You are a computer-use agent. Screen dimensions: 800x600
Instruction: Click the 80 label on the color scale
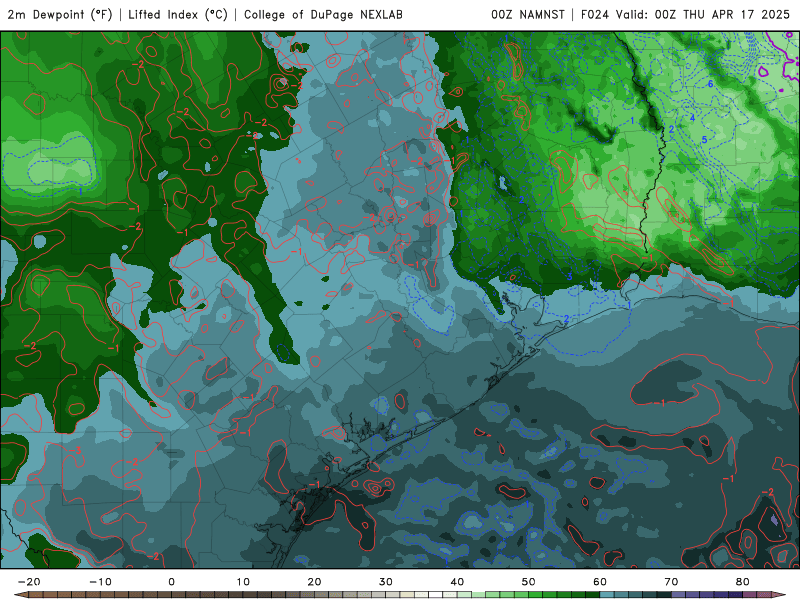(743, 582)
